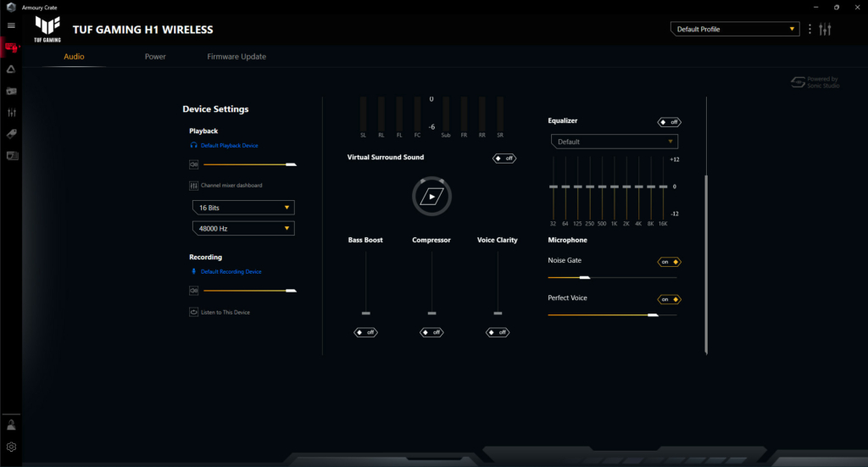Image resolution: width=868 pixels, height=467 pixels.
Task: Open the hamburger menu in the sidebar
Action: [11, 25]
